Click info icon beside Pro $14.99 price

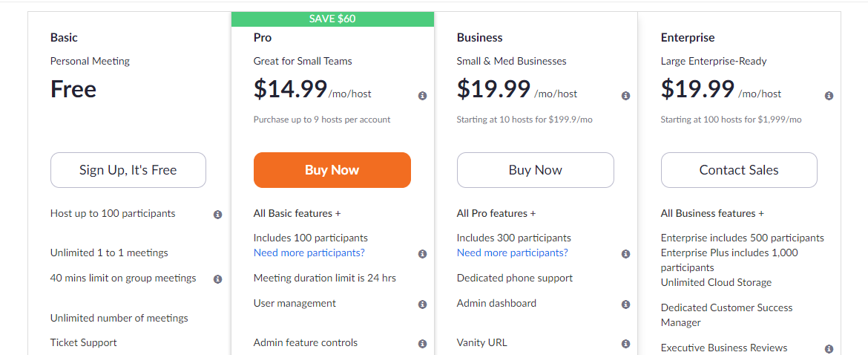(x=422, y=96)
